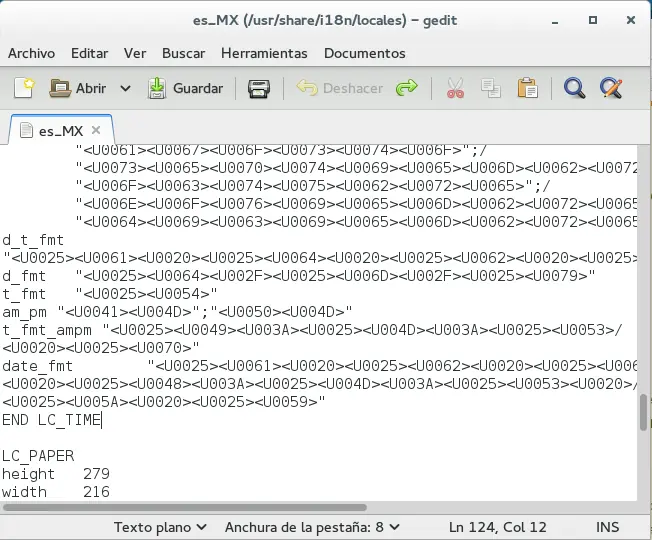Click the height 279 line

[x=56, y=474]
